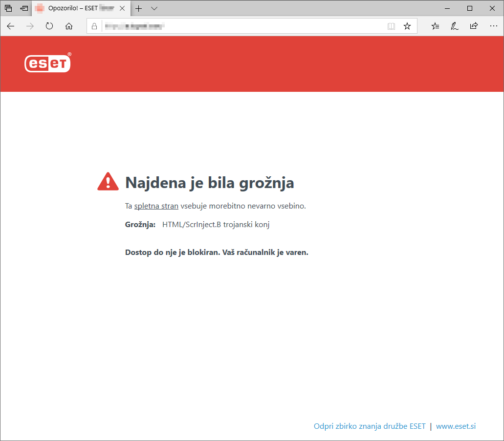
Task: Go back to the previous page
Action: click(10, 26)
